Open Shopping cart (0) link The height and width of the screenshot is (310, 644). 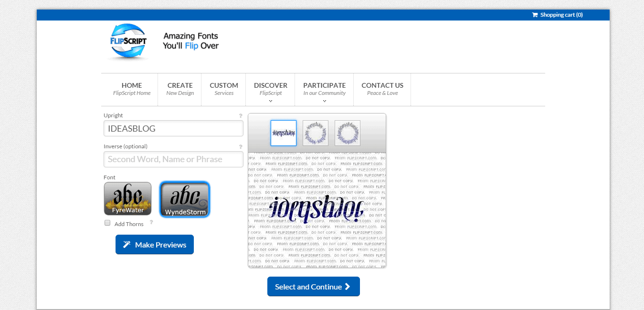point(561,15)
